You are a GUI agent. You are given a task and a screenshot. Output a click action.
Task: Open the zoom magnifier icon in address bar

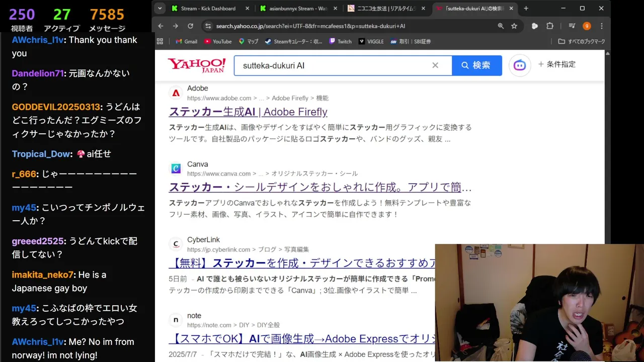pos(501,26)
